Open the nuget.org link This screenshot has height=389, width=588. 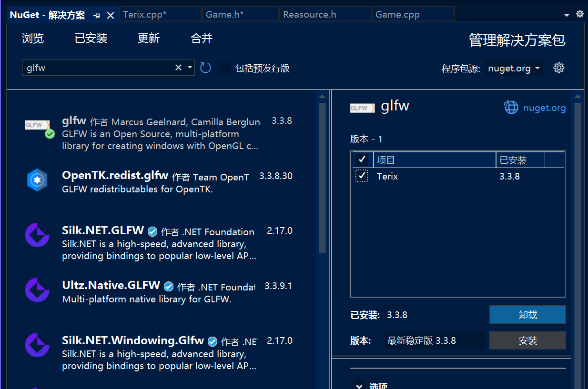(x=544, y=108)
